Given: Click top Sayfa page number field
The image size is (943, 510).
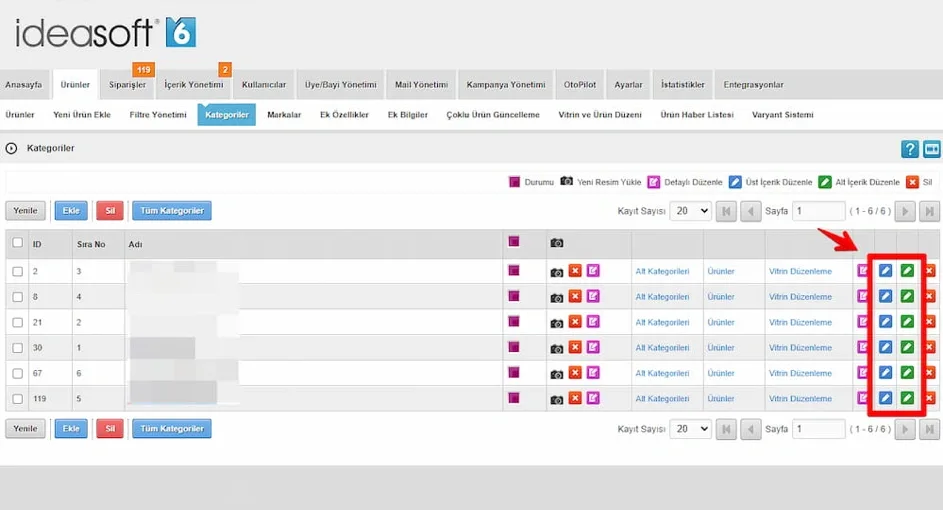Looking at the screenshot, I should point(819,211).
